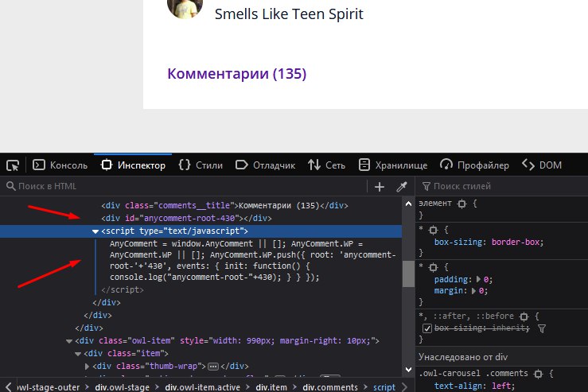
Task: Collapse the script type text/javascript node
Action: tap(95, 231)
